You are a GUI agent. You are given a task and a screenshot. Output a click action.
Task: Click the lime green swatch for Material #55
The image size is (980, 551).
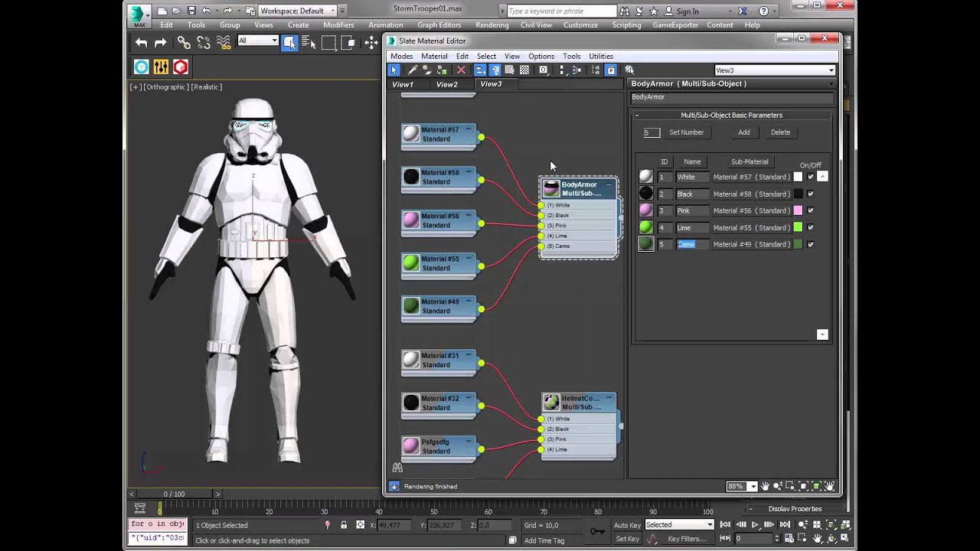798,227
